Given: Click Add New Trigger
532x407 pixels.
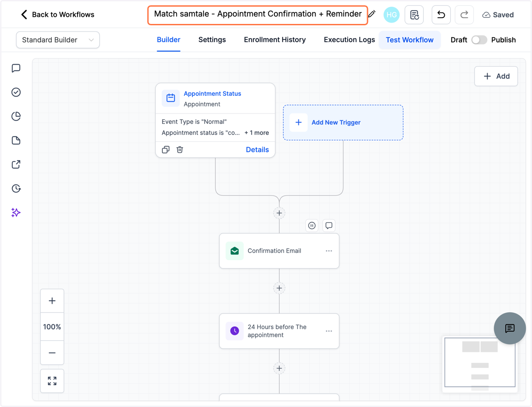Looking at the screenshot, I should (x=343, y=123).
